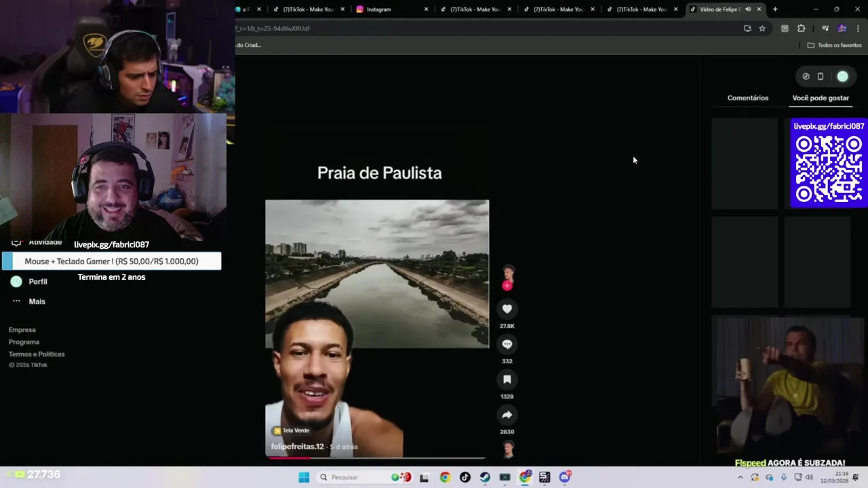Screen dimensions: 868x488
Task: Open Discord from the taskbar
Action: pyautogui.click(x=565, y=477)
